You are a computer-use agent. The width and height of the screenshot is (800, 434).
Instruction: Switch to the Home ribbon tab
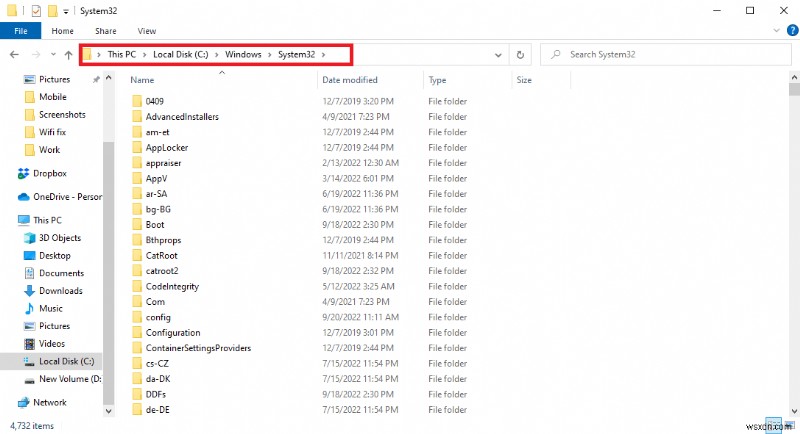62,31
